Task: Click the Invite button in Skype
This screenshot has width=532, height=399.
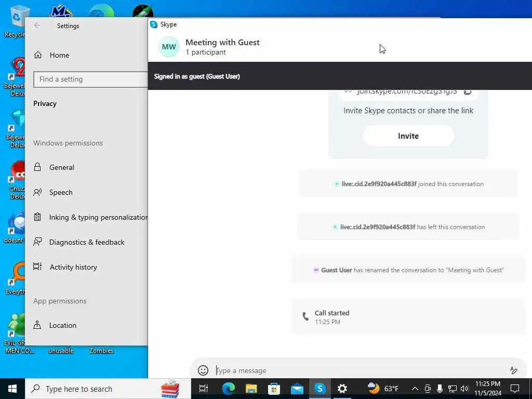Action: click(x=408, y=136)
